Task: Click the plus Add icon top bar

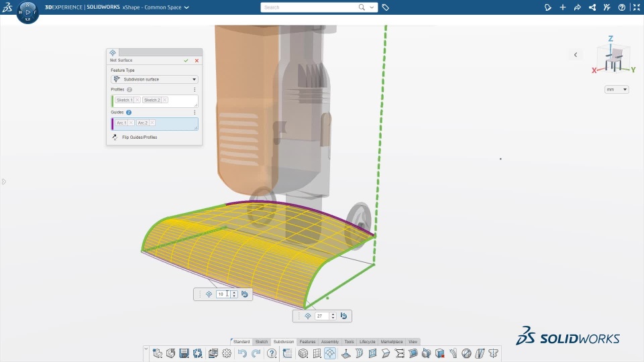Action: pos(563,7)
